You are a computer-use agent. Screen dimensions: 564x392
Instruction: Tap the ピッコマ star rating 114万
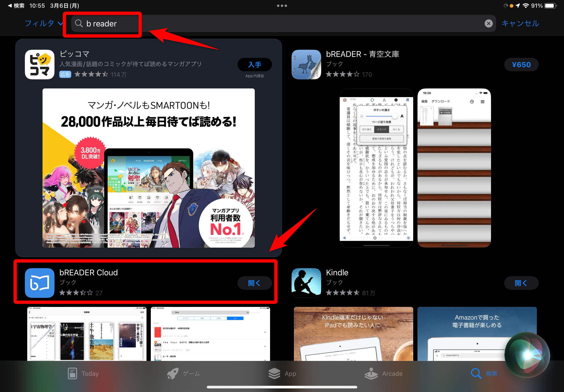100,74
